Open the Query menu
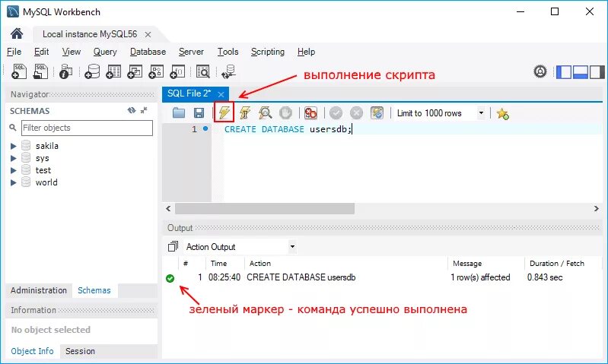 tap(105, 52)
